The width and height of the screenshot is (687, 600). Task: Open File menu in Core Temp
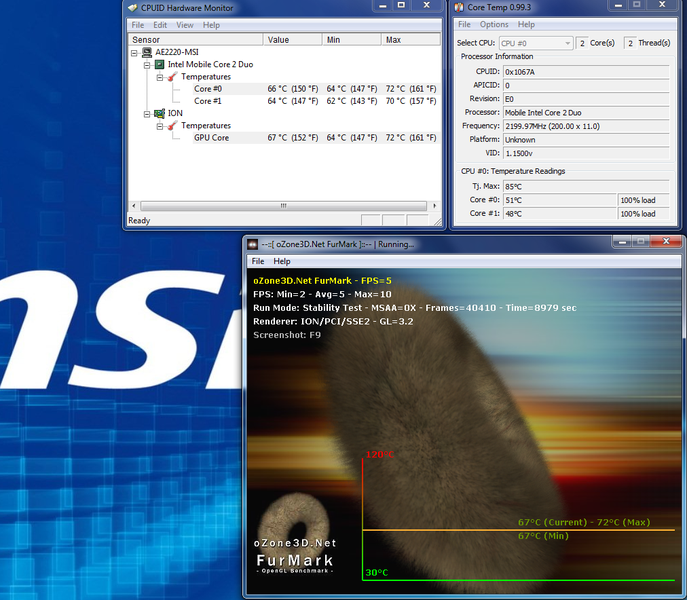point(464,25)
